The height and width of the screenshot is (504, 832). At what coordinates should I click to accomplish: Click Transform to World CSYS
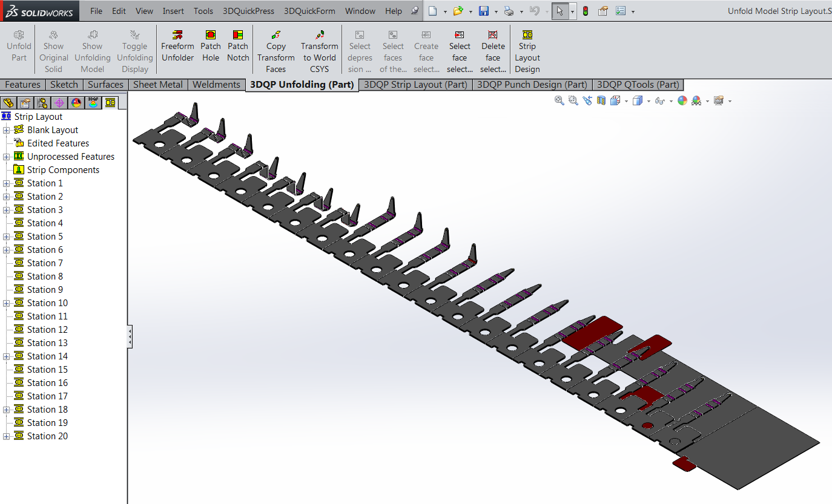tap(320, 52)
